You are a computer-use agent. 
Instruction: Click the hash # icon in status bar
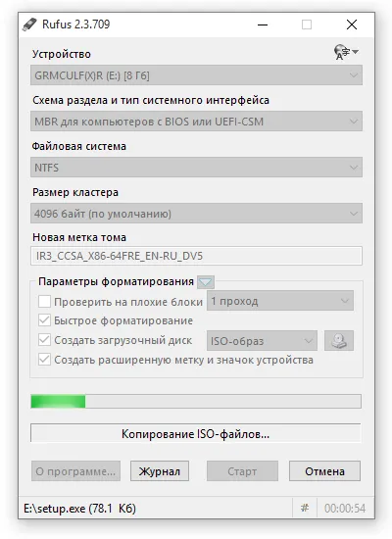(x=305, y=508)
